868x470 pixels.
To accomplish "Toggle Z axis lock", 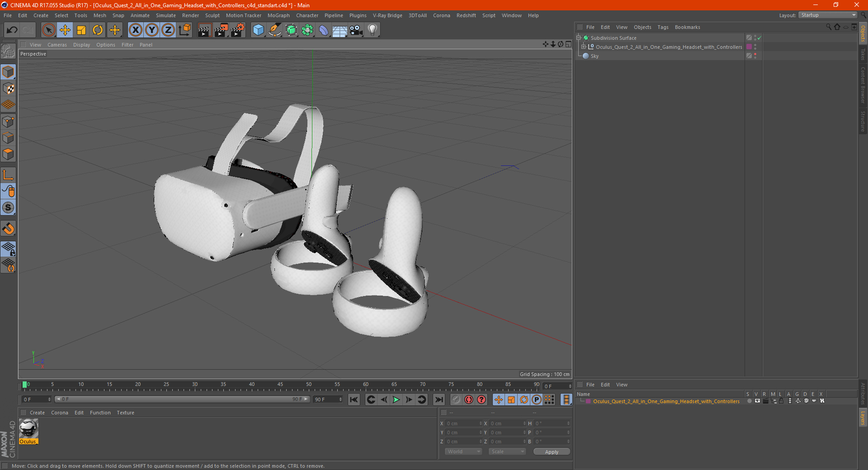I will [168, 30].
